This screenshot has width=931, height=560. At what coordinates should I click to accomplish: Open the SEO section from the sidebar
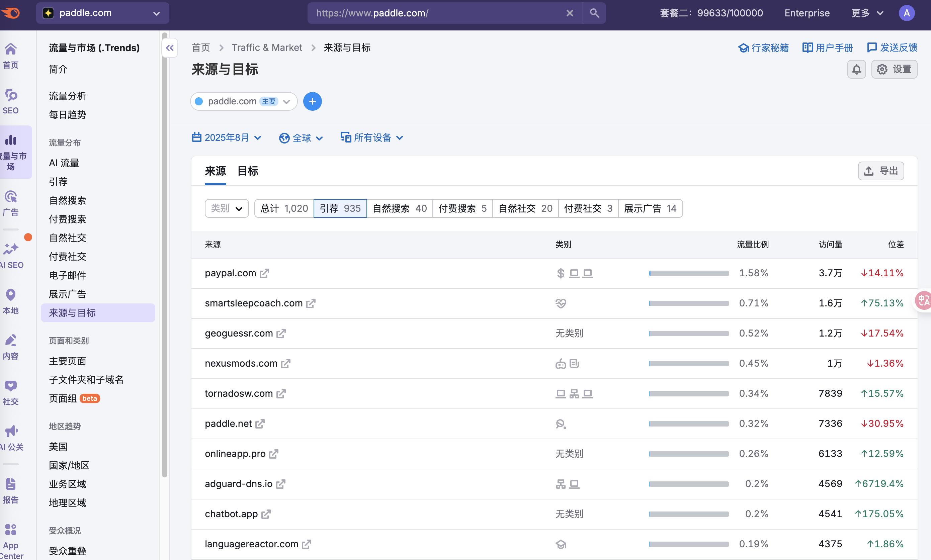10,101
